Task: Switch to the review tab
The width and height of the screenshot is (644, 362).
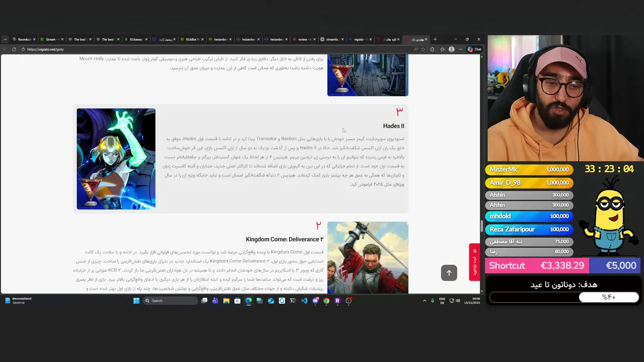Action: click(303, 39)
